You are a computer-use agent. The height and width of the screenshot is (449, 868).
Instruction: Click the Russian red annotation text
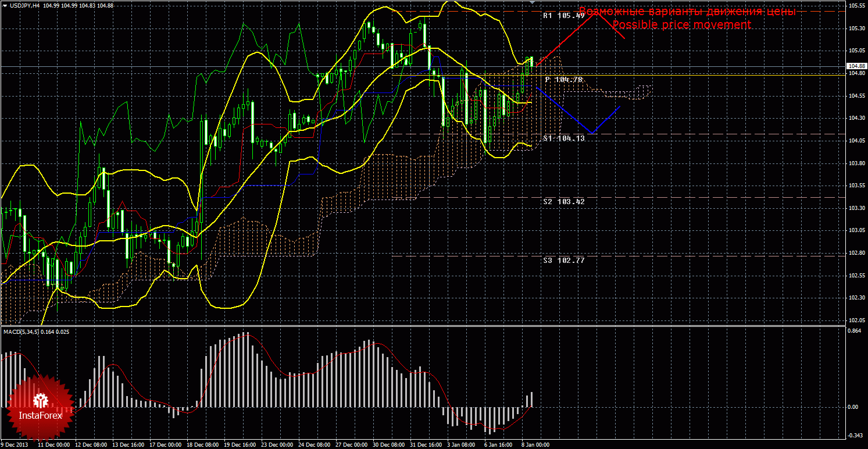[x=687, y=12]
